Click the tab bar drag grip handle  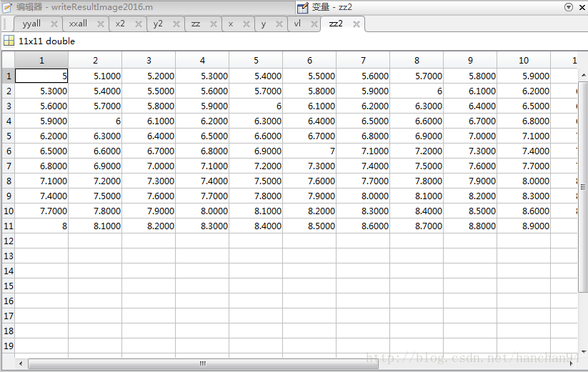click(5, 24)
